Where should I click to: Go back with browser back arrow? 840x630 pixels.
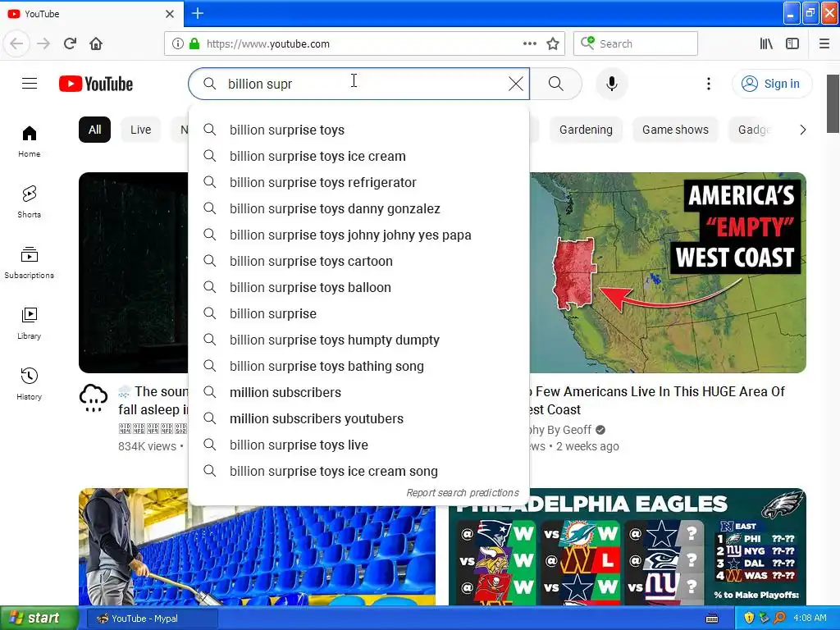16,43
